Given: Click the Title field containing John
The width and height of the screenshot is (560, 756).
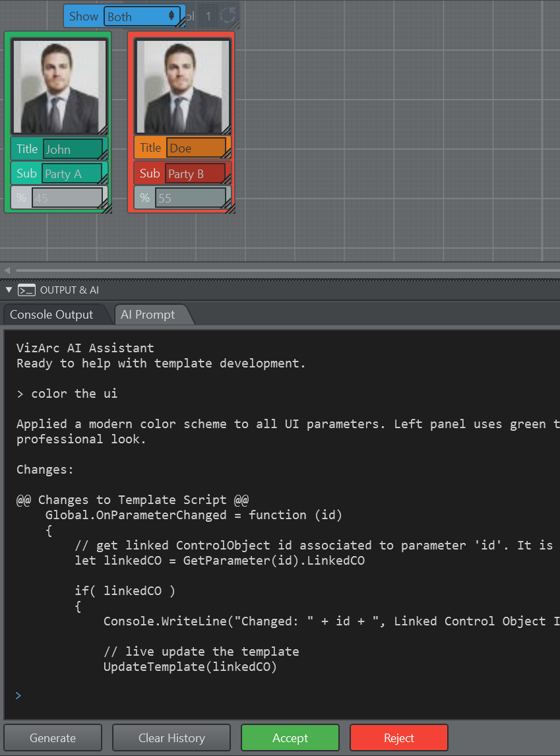Looking at the screenshot, I should (73, 149).
